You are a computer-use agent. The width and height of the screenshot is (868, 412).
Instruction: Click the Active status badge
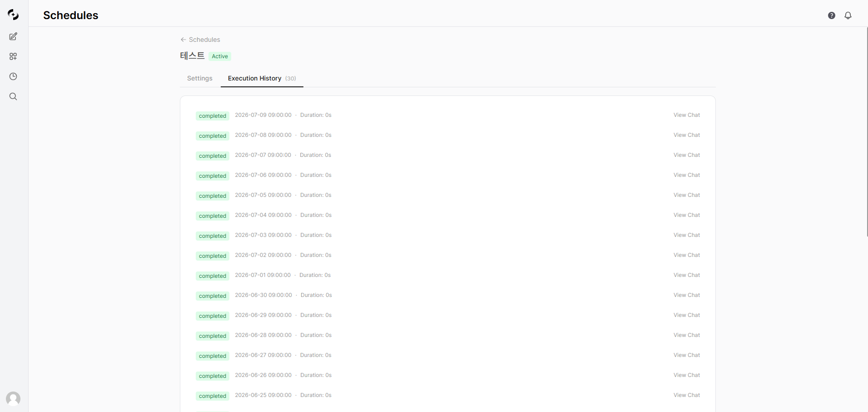tap(220, 56)
